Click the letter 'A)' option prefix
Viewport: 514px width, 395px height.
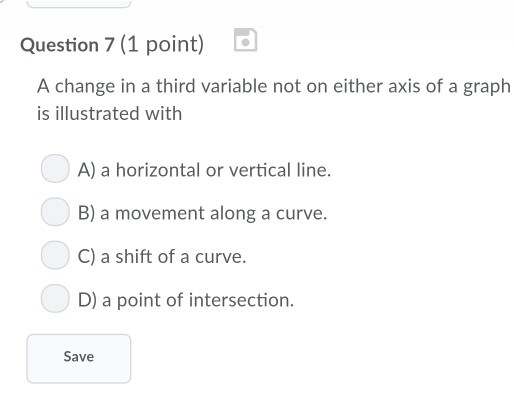coord(87,170)
